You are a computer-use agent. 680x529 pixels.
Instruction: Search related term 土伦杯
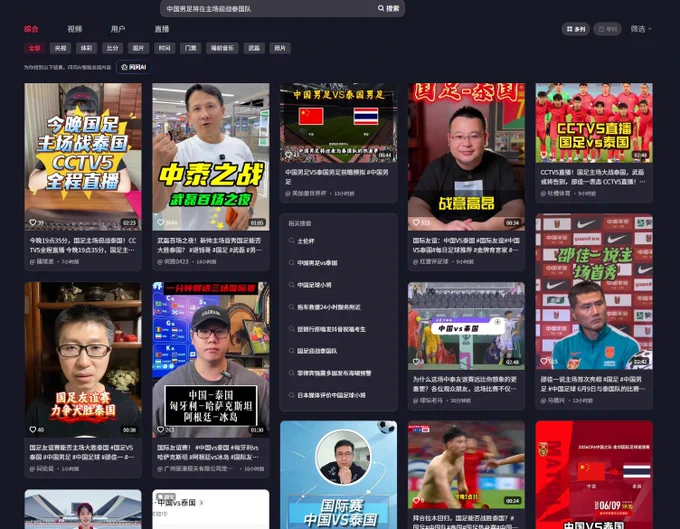(x=306, y=241)
